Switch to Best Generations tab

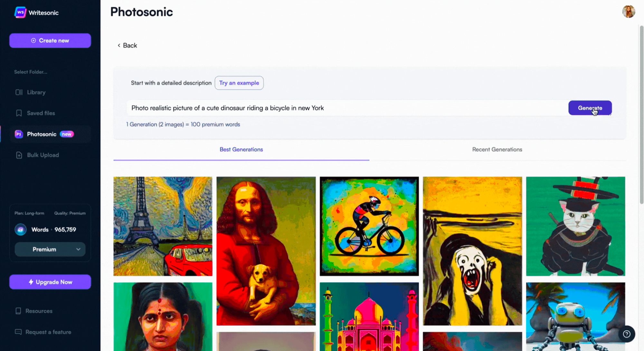pyautogui.click(x=241, y=149)
